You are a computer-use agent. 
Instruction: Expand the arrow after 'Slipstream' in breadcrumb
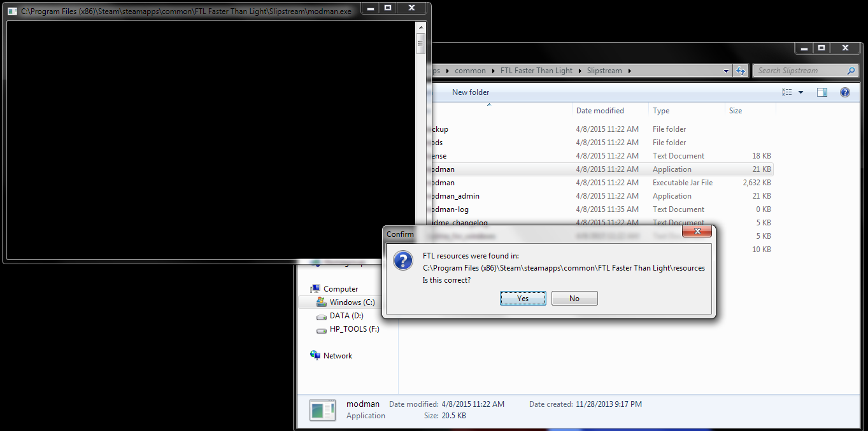pyautogui.click(x=629, y=71)
